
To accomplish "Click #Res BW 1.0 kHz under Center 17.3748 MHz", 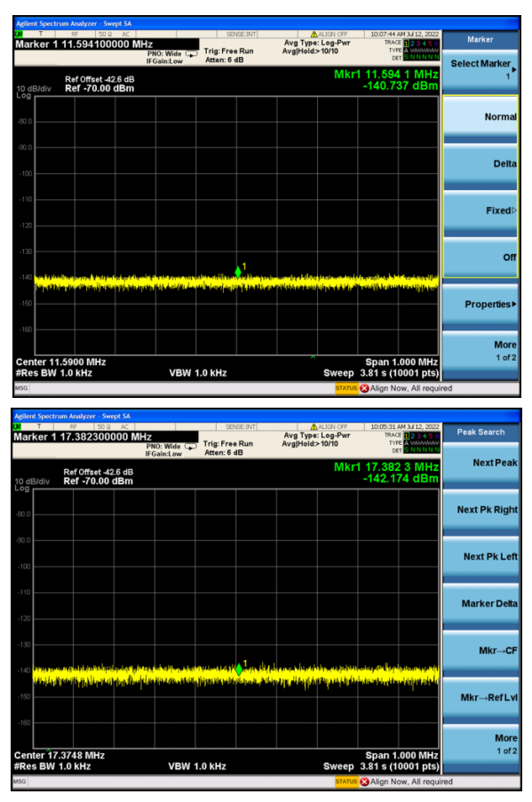I will click(52, 766).
